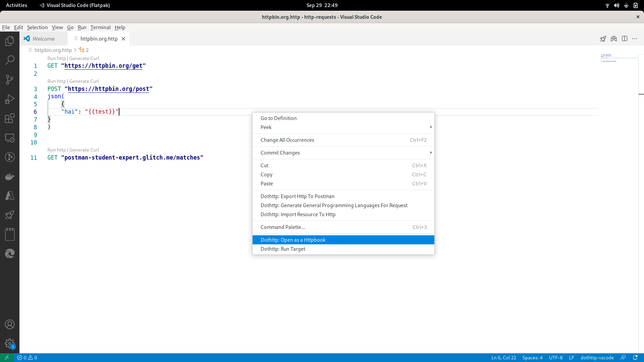
Task: Open the Git Graph circular icon in sidebar
Action: [x=10, y=157]
